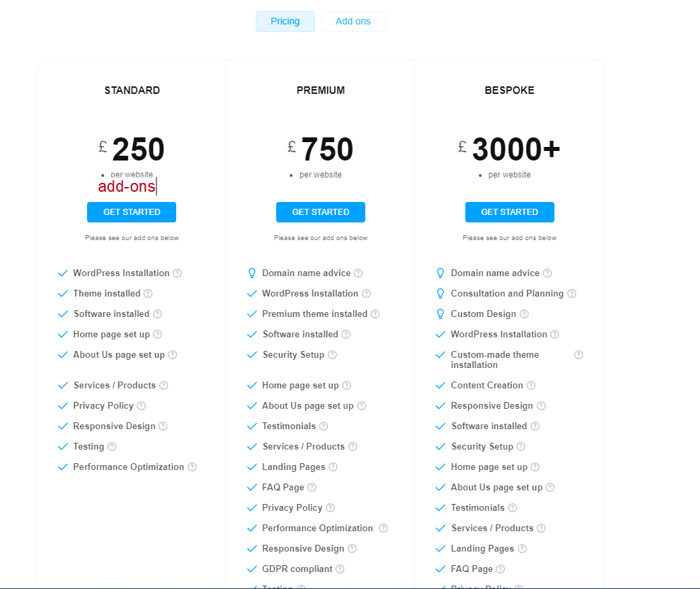Show tooltip for Landing Pages in Bespoke
Screen dimensions: 700x589
pyautogui.click(x=522, y=548)
